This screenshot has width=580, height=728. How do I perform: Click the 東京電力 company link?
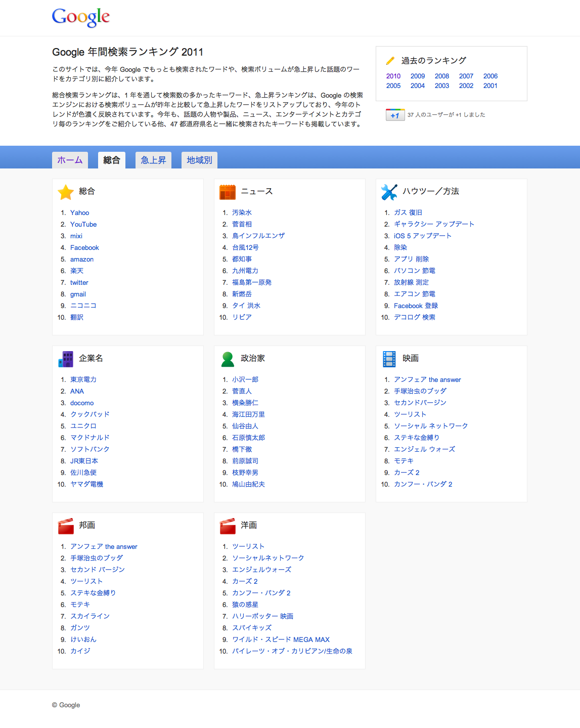click(83, 380)
